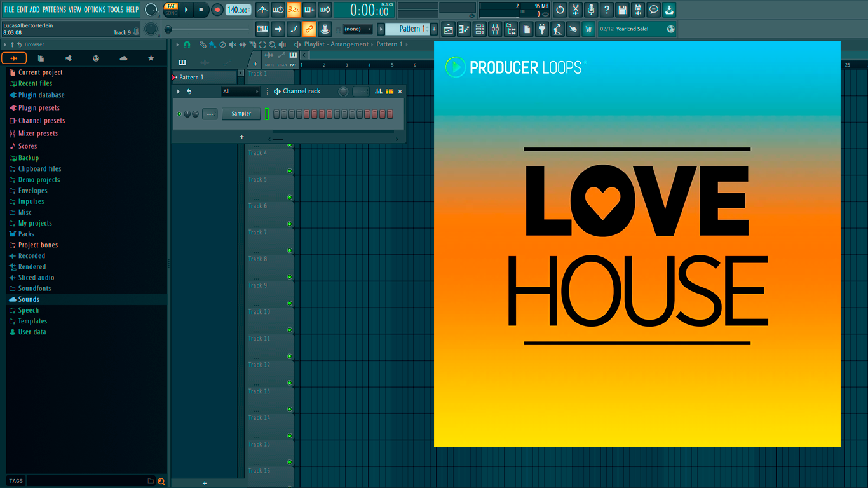Click the play button
Image resolution: width=868 pixels, height=488 pixels.
tap(186, 10)
